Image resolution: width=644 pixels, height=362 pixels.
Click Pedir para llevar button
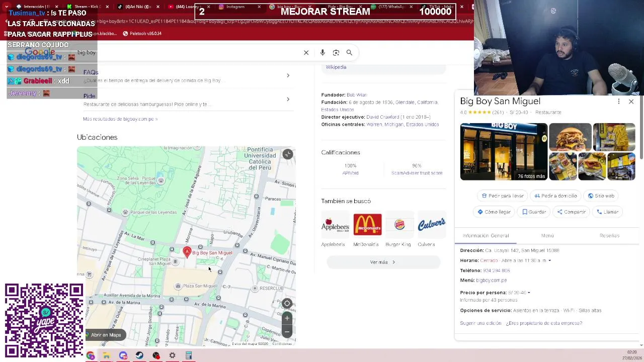coord(502,196)
